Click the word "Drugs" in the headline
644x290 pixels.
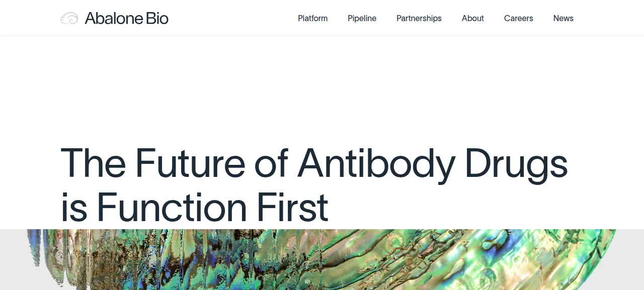516,166
